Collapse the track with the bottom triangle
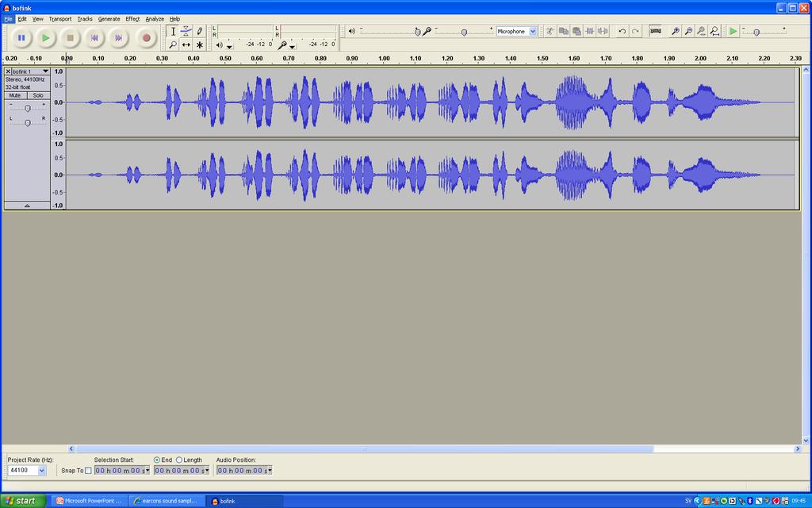This screenshot has width=812, height=508. (x=28, y=206)
